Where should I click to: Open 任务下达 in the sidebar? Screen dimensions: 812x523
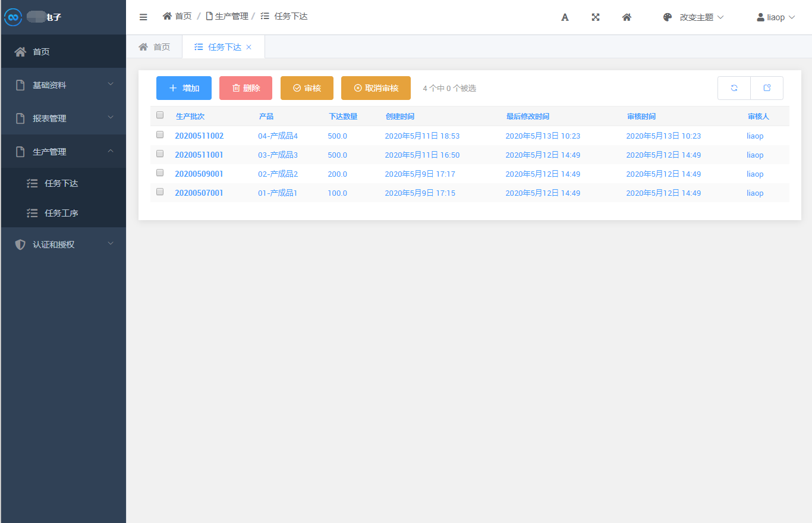click(63, 183)
